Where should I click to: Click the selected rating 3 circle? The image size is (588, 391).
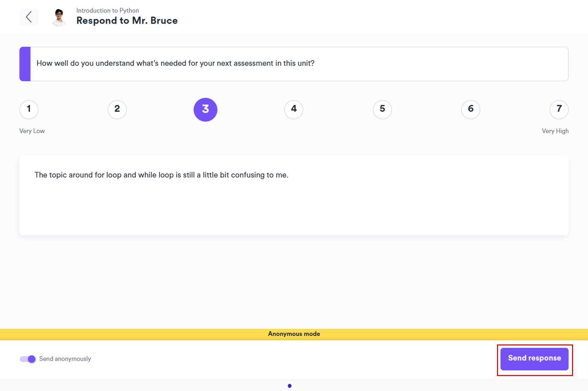(205, 109)
